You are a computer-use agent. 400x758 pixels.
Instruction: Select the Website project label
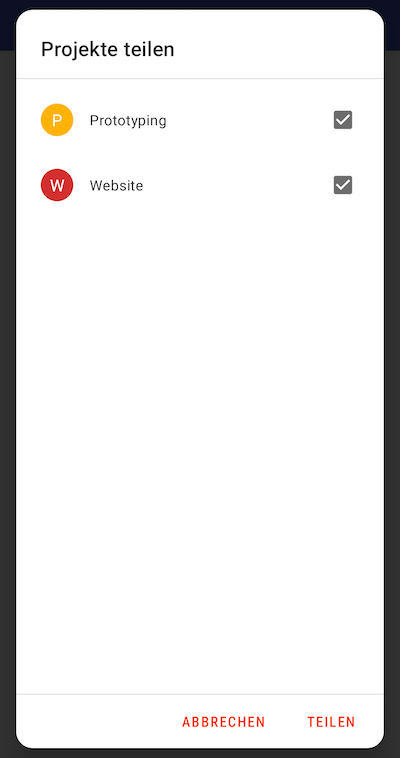pyautogui.click(x=117, y=185)
